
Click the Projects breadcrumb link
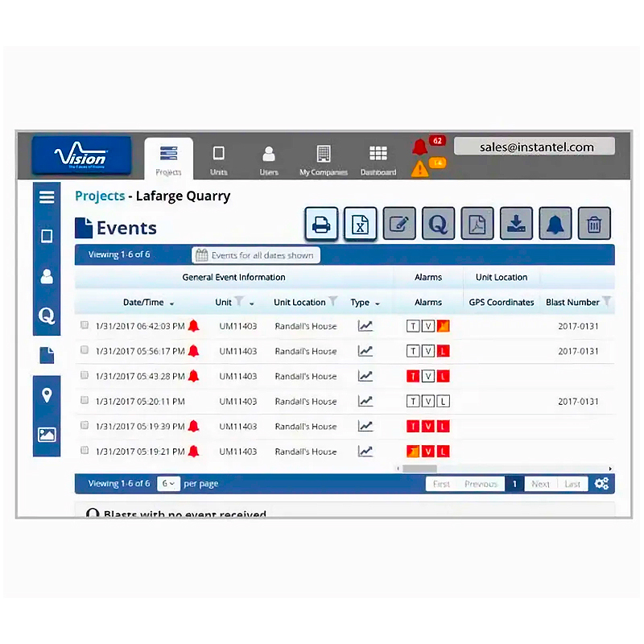tap(99, 196)
